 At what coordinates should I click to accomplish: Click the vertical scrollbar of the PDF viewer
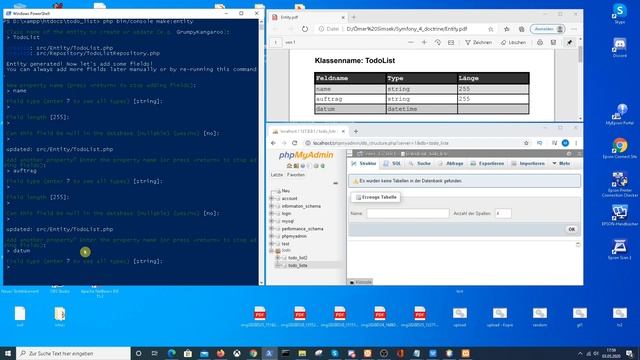[580, 78]
